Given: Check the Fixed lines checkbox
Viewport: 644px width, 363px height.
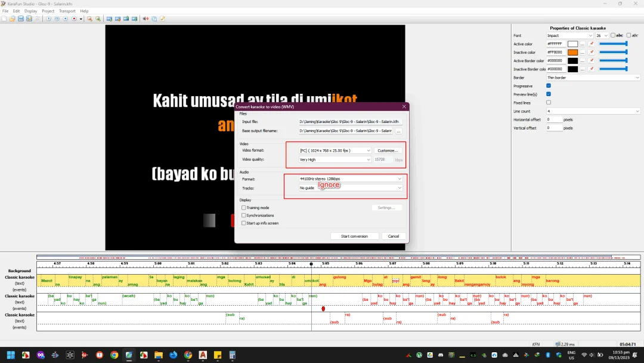Looking at the screenshot, I should [549, 102].
